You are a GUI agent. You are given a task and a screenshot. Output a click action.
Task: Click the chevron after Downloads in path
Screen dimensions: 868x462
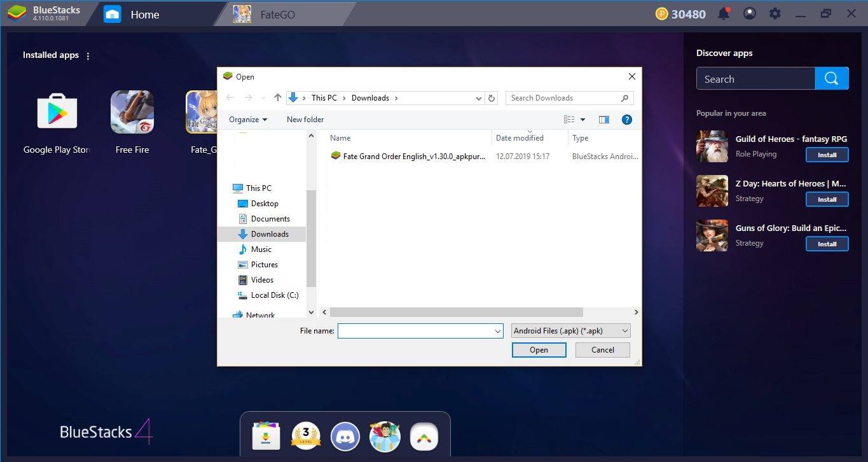point(396,98)
